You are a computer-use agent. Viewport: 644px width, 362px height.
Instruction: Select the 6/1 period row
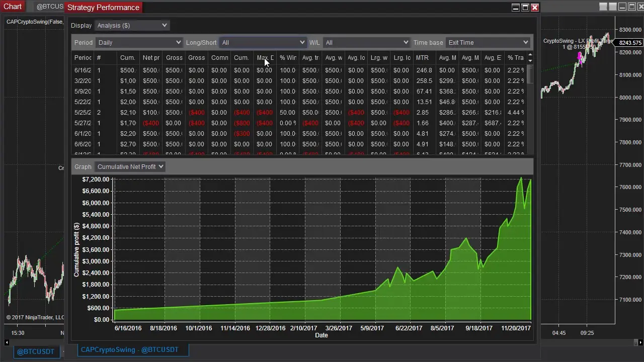[x=299, y=134]
